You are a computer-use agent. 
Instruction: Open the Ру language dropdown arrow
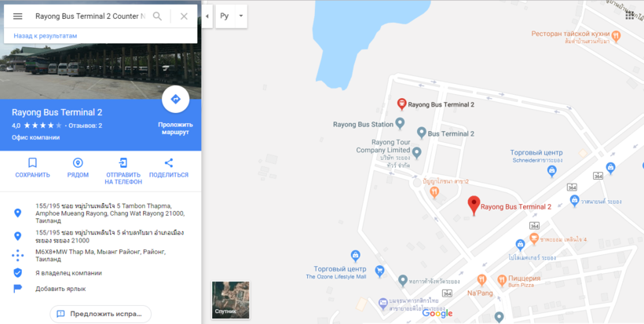click(x=241, y=16)
